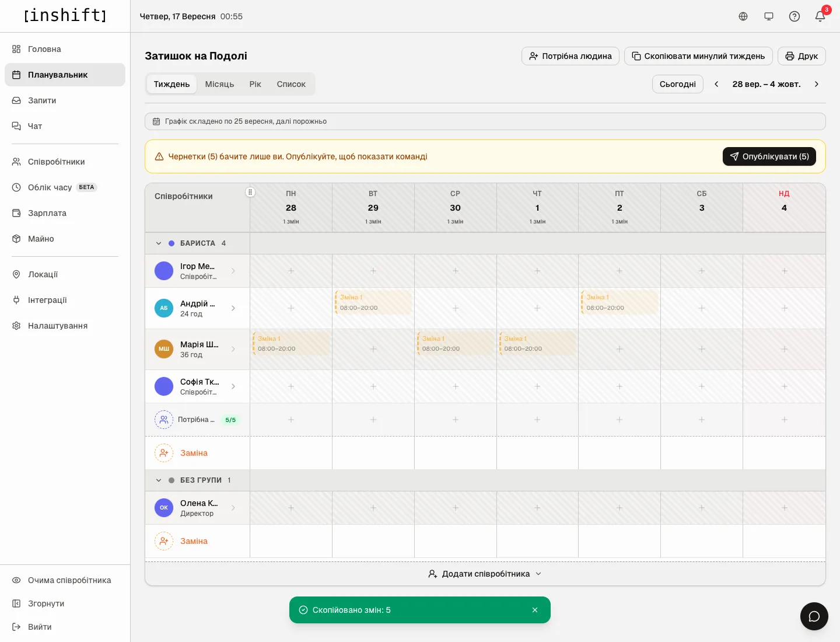The image size is (840, 642).
Task: Expand Марія Ш... row chevron
Action: pos(233,349)
